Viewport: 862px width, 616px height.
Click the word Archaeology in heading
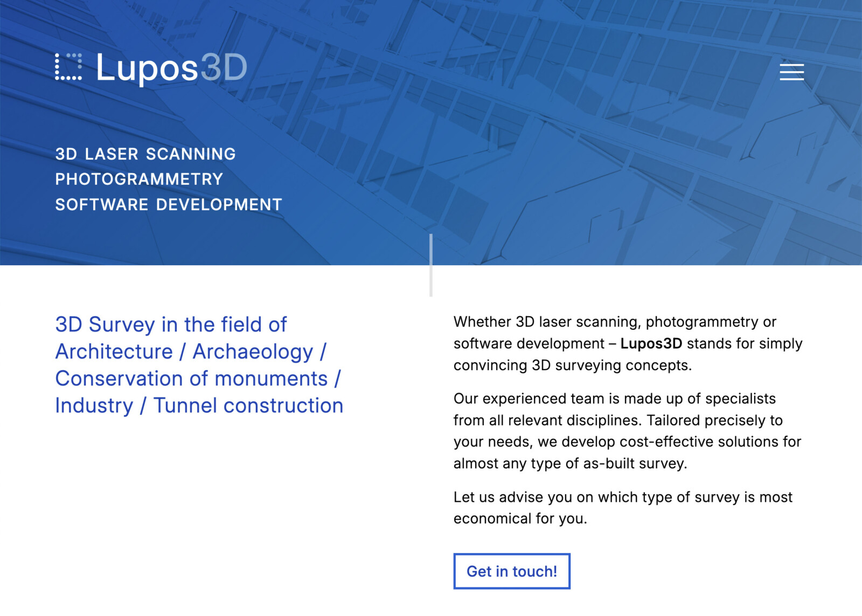point(253,351)
